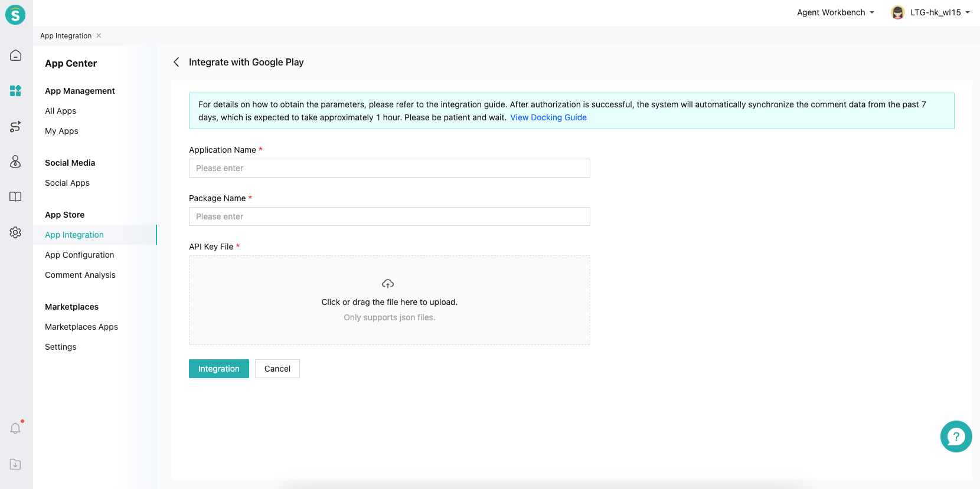Select App Configuration in sidebar
The image size is (980, 489).
pos(80,255)
